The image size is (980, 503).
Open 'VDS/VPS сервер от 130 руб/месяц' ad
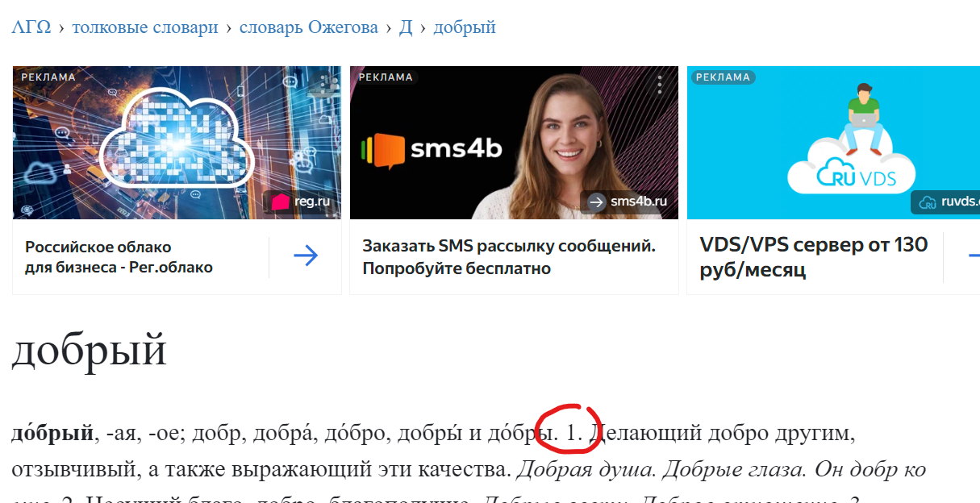point(814,257)
